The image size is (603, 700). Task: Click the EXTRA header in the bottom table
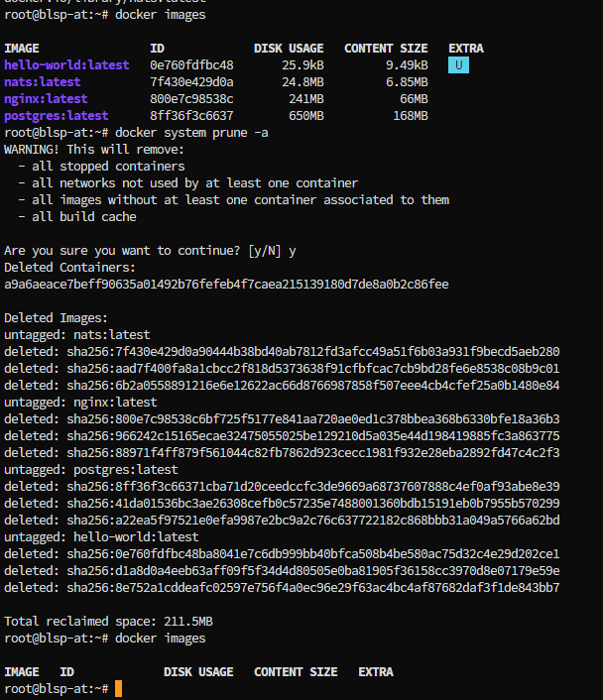pos(376,672)
